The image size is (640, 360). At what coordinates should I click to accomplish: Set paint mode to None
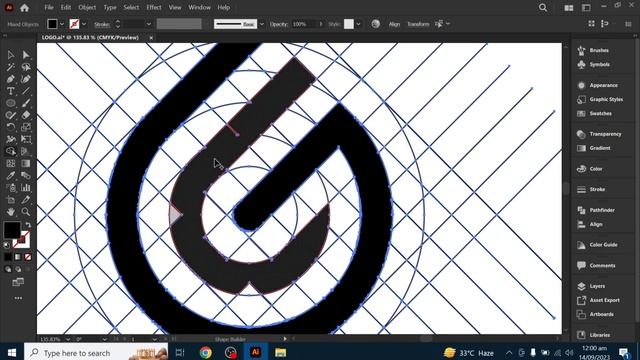tap(27, 257)
